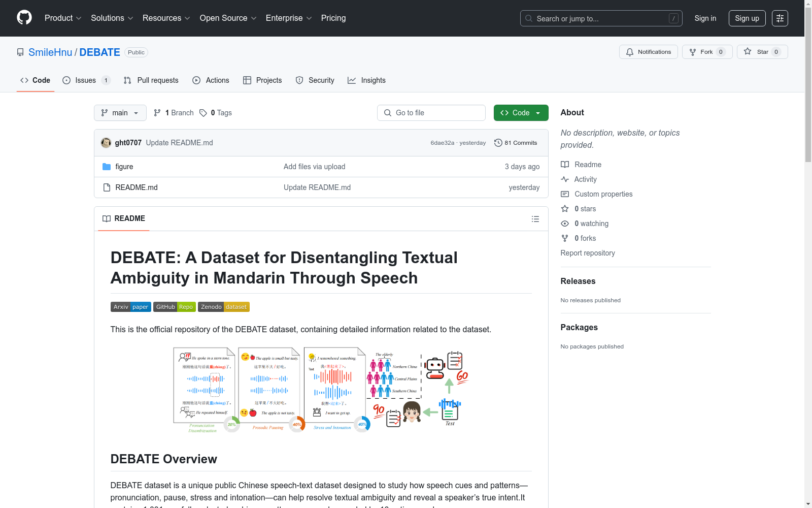
Task: Switch to the Security tab
Action: pos(315,80)
